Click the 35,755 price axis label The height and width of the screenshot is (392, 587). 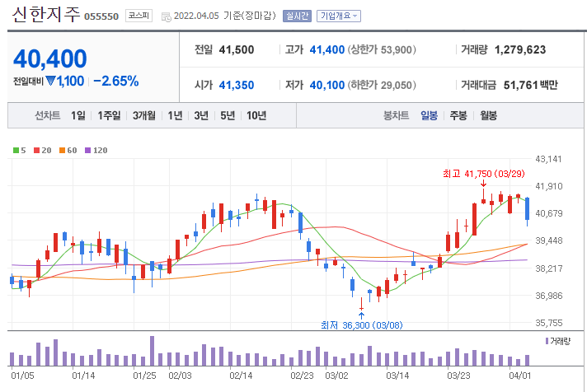coord(549,323)
